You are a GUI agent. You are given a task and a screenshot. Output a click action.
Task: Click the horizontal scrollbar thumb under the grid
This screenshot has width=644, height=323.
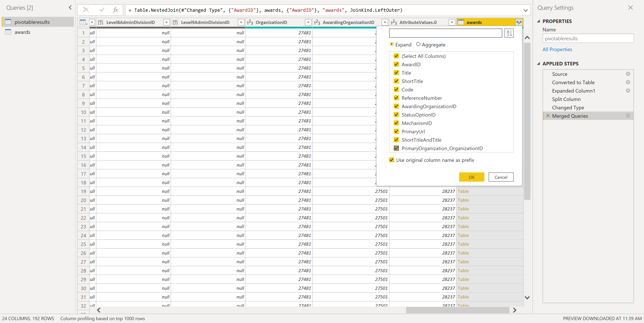point(458,310)
